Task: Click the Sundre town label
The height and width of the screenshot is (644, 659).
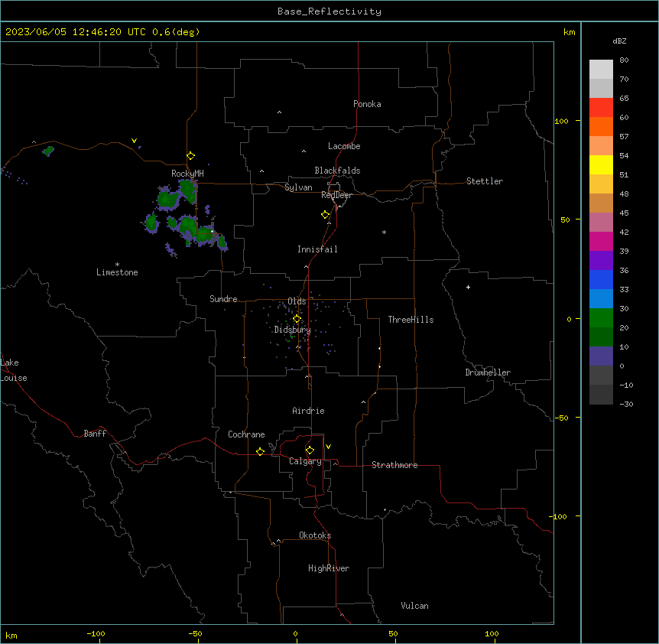Action: (223, 299)
